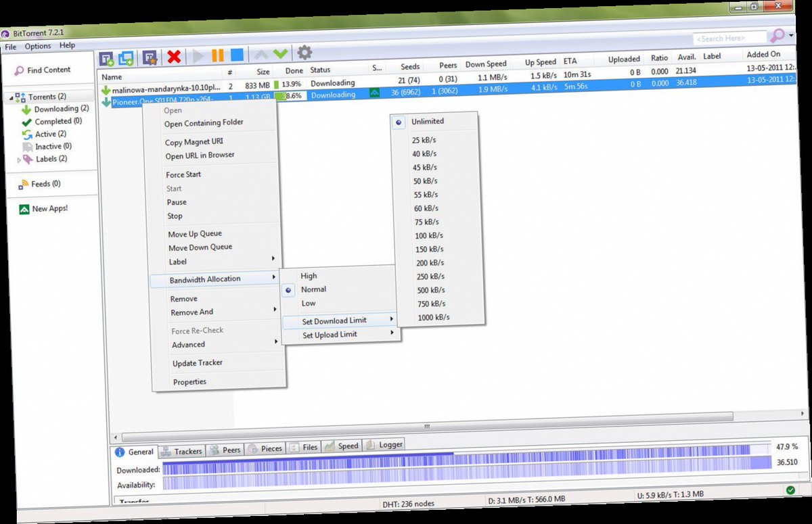Choose the 500 kB/s download limit
Viewport: 812px width, 524px height.
[430, 290]
